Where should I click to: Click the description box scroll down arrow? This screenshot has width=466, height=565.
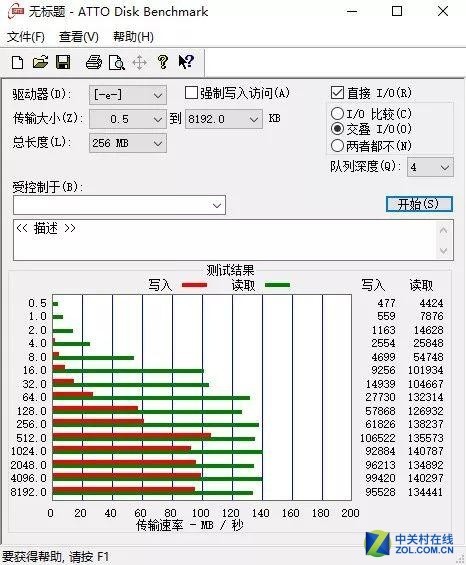tap(444, 250)
